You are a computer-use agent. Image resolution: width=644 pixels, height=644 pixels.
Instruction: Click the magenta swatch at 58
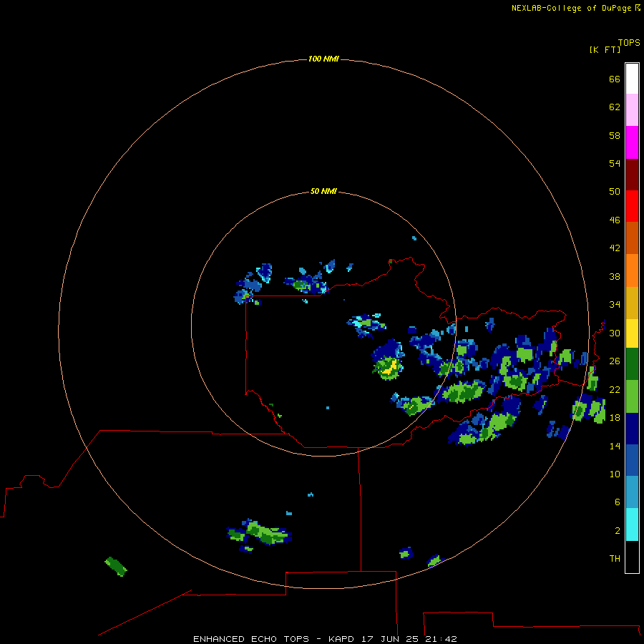[632, 142]
